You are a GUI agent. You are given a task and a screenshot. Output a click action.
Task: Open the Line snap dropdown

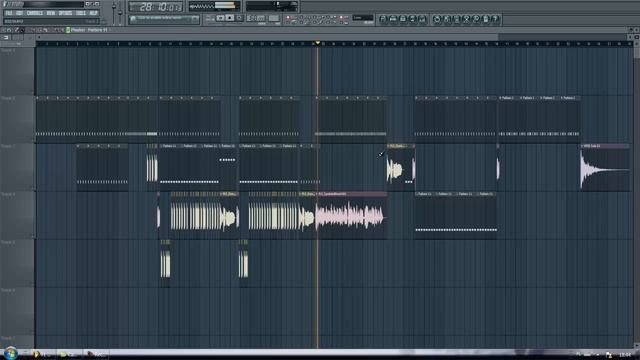pyautogui.click(x=363, y=18)
